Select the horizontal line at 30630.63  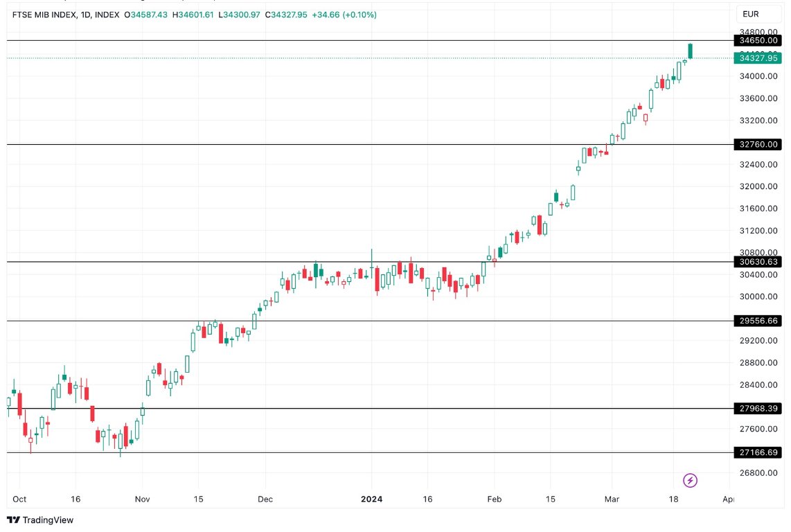pos(756,262)
